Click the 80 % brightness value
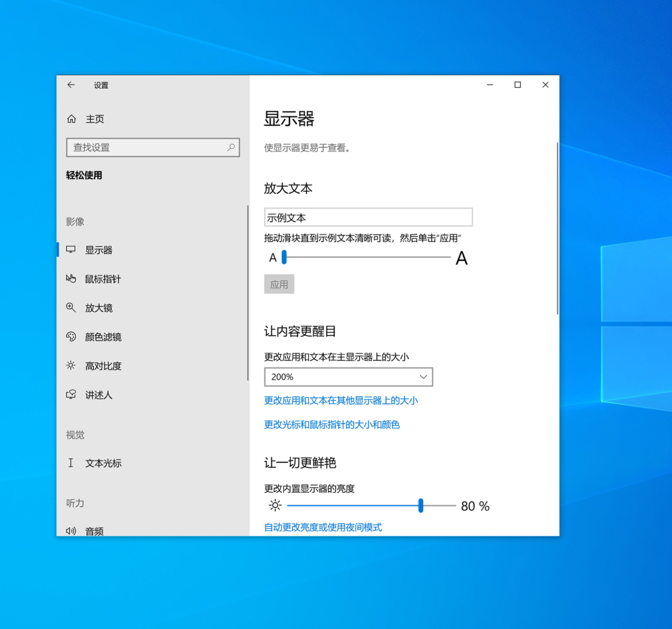Image resolution: width=672 pixels, height=629 pixels. (x=475, y=506)
